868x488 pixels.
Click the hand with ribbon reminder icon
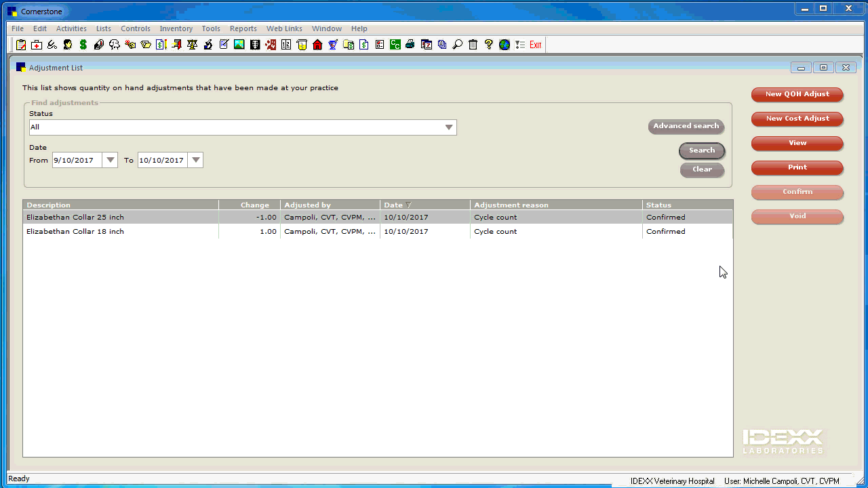[130, 45]
